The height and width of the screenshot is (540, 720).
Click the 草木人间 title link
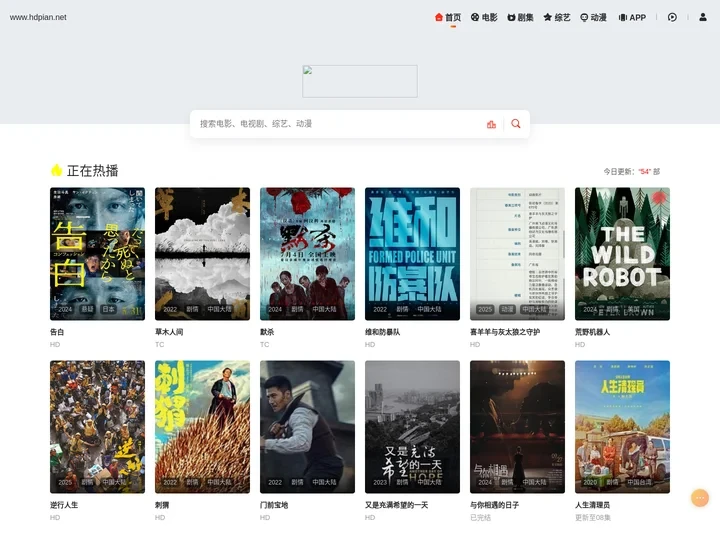click(169, 332)
